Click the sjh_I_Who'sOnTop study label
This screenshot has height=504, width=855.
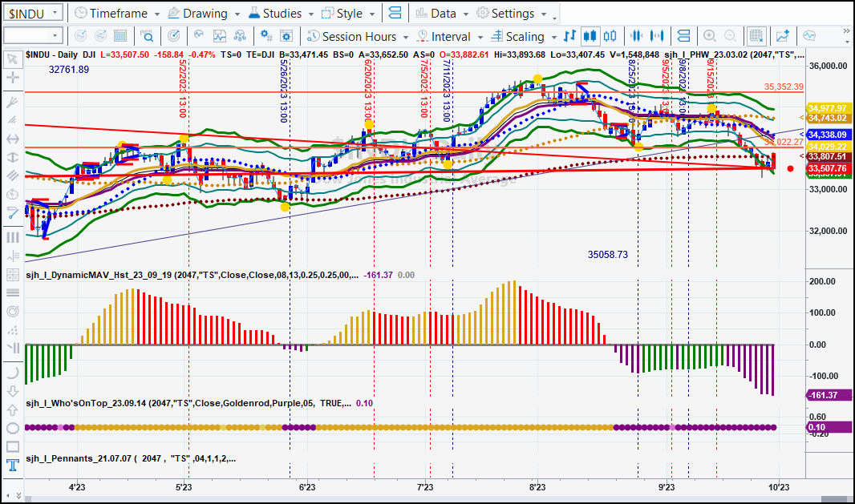(188, 403)
